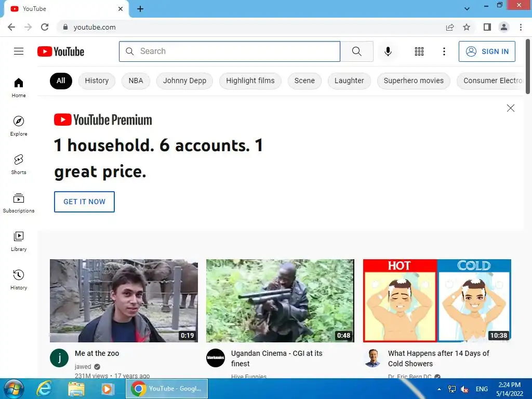Open Subscriptions in sidebar
This screenshot has width=532, height=399.
(x=19, y=203)
